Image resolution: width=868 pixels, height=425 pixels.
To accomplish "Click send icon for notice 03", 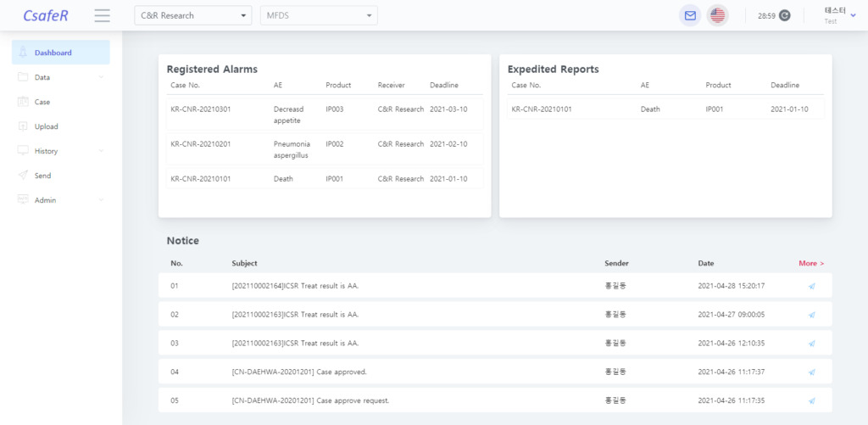I will click(811, 344).
